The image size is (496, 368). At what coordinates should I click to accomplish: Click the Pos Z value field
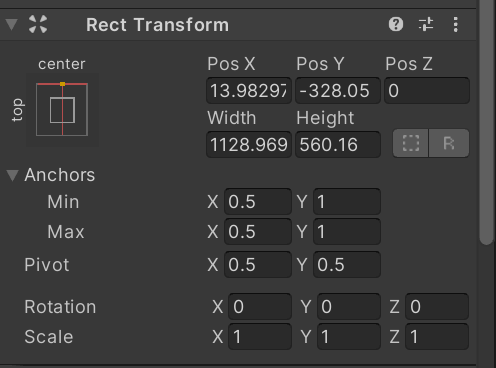pyautogui.click(x=427, y=91)
